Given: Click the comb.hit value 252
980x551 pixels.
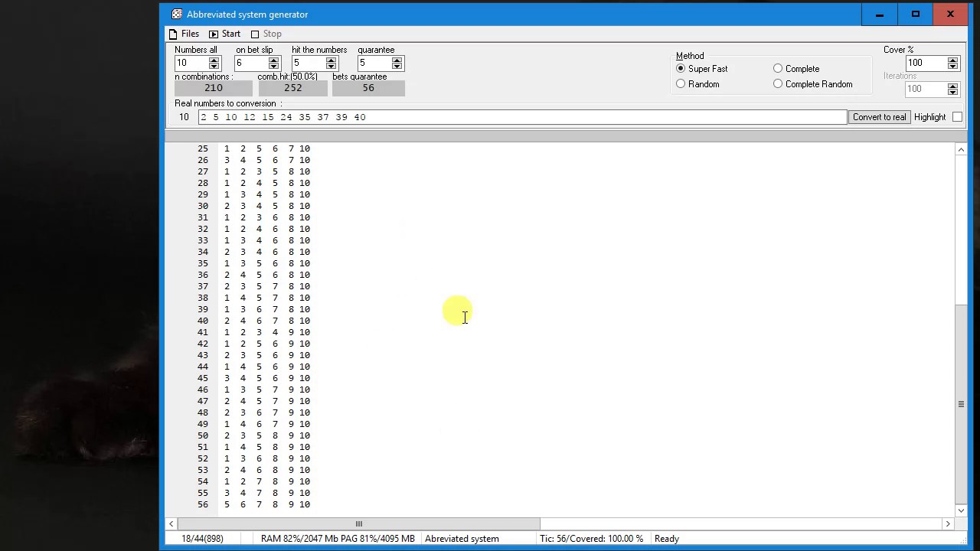Looking at the screenshot, I should (x=293, y=88).
